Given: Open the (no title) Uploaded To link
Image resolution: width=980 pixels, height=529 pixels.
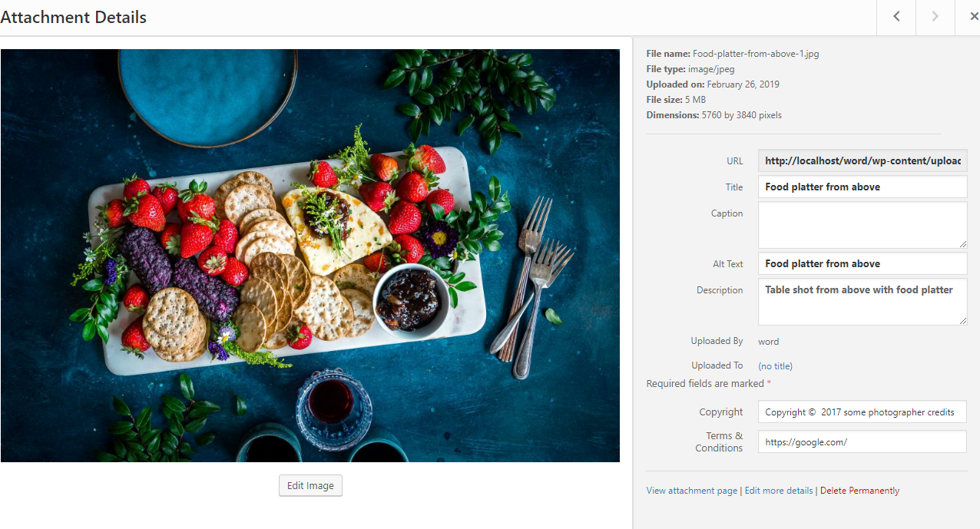Looking at the screenshot, I should pyautogui.click(x=775, y=366).
